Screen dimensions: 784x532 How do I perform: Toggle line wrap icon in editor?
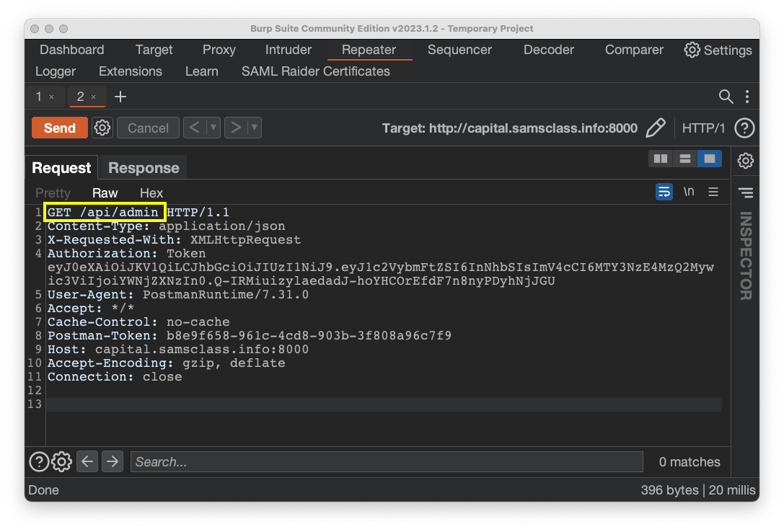(664, 192)
